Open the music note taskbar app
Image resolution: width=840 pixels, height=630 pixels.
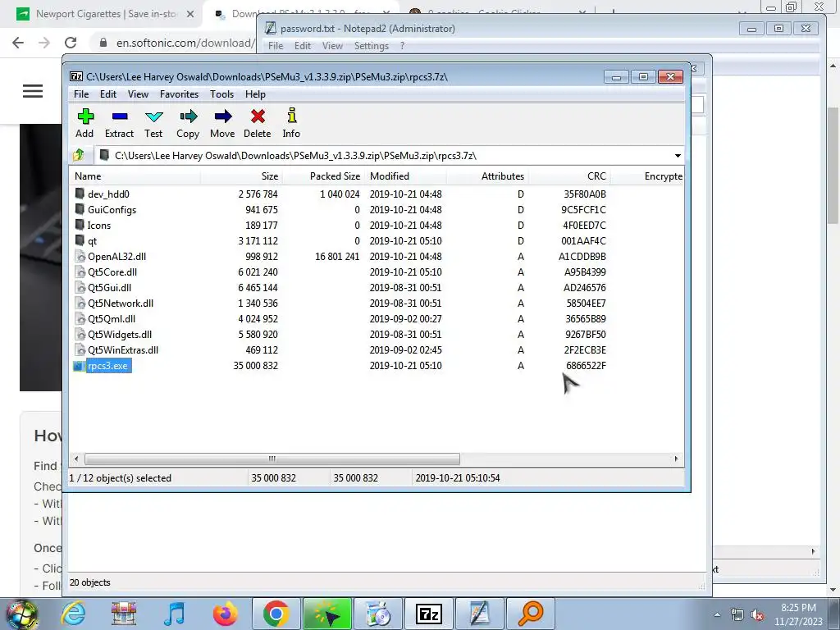click(x=174, y=614)
